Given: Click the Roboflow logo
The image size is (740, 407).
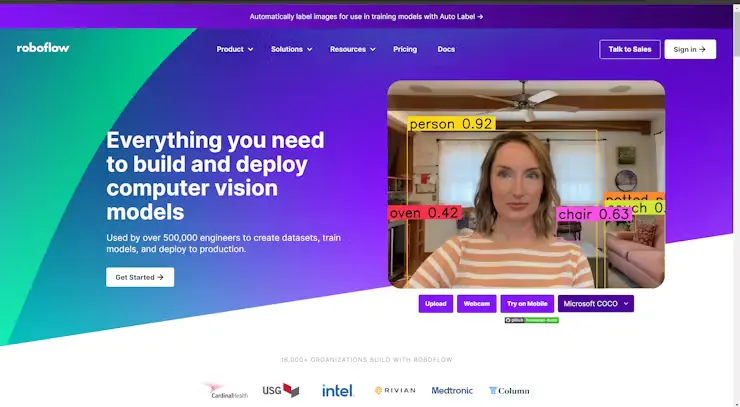Looking at the screenshot, I should 43,48.
